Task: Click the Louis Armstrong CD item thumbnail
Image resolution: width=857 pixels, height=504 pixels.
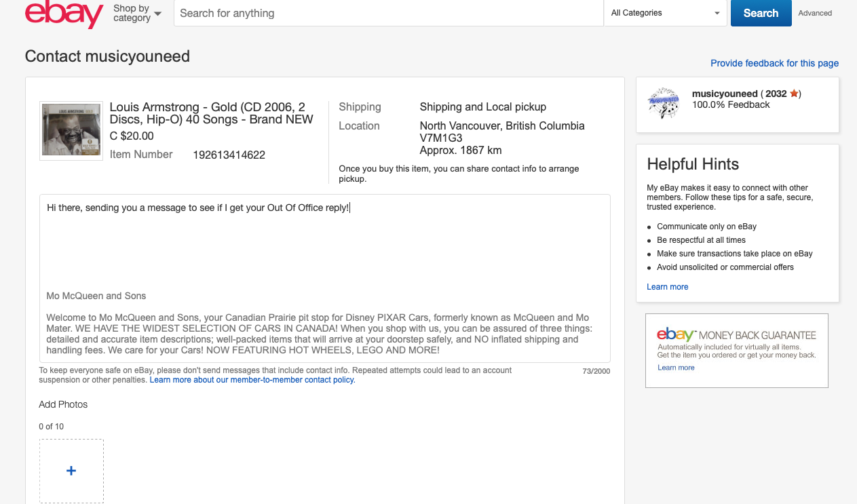Action: click(71, 130)
